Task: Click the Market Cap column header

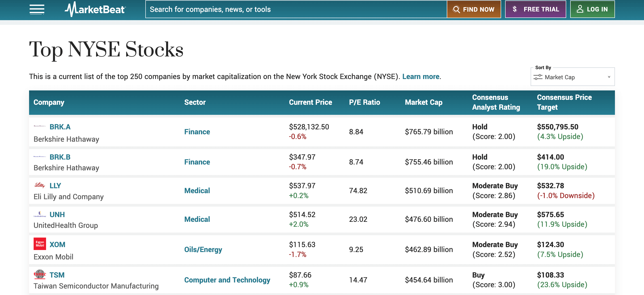Action: 424,102
